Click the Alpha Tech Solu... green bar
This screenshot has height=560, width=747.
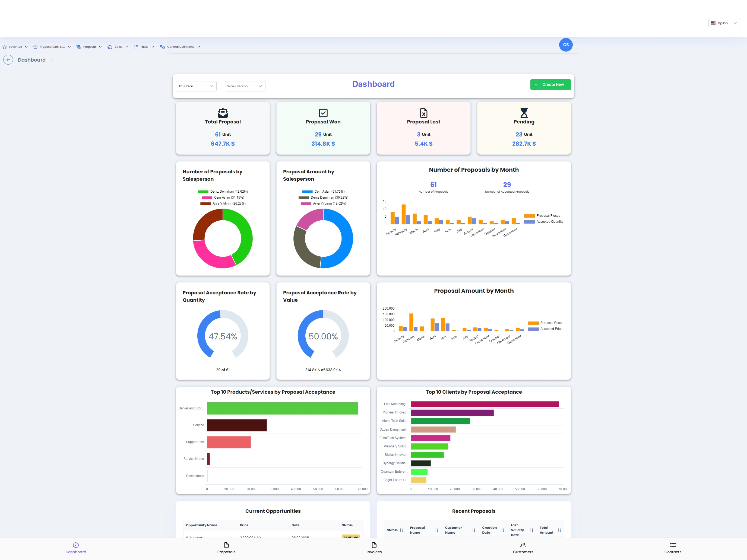440,421
